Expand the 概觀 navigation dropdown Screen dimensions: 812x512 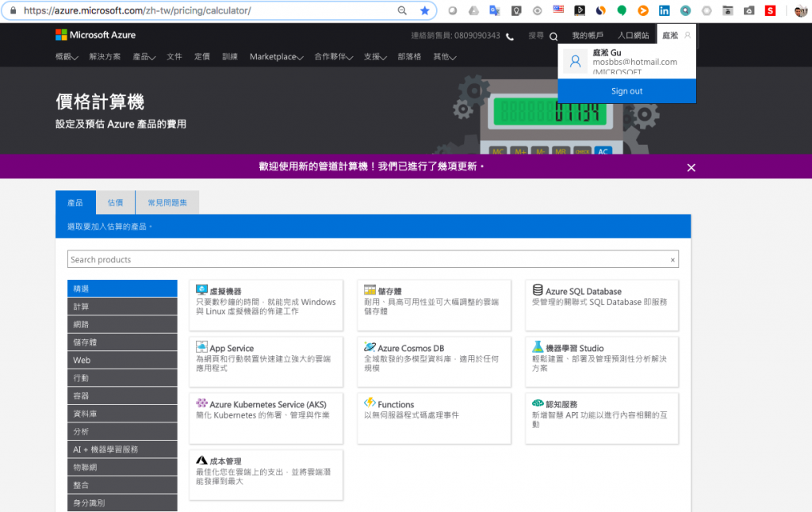coord(67,57)
